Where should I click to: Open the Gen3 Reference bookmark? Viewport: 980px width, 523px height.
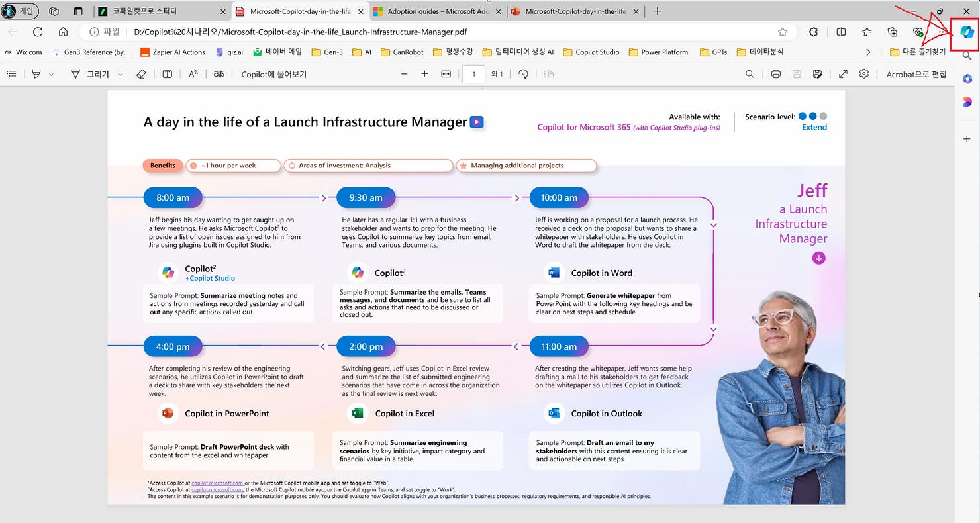coord(91,52)
